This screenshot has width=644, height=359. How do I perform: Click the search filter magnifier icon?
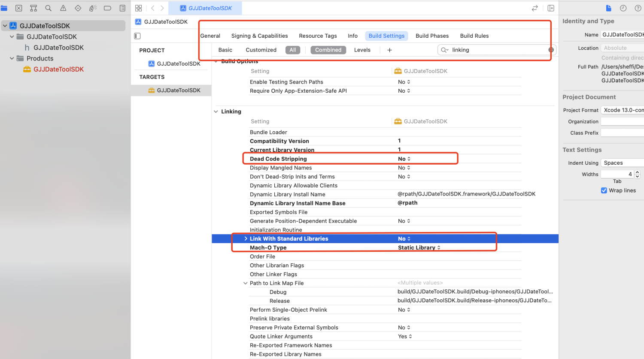(x=444, y=50)
